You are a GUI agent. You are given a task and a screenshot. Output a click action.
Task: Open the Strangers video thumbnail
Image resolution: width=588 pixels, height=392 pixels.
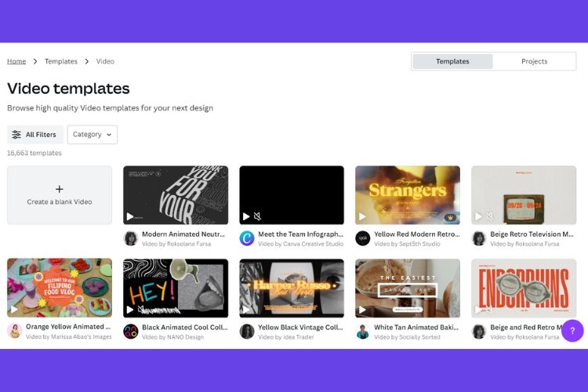pos(408,195)
